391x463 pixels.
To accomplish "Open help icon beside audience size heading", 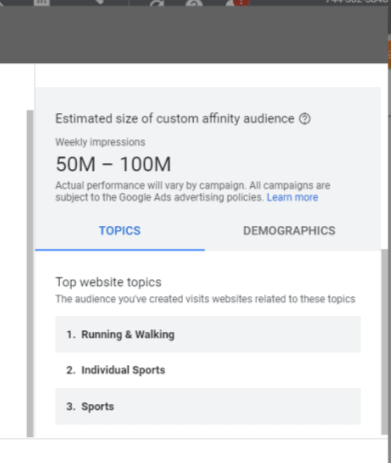I will (304, 119).
